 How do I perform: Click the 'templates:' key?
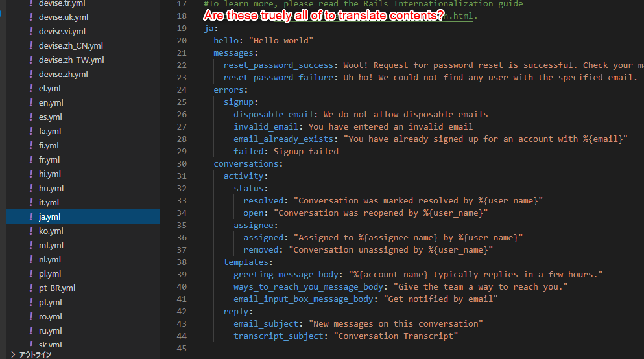pos(248,262)
